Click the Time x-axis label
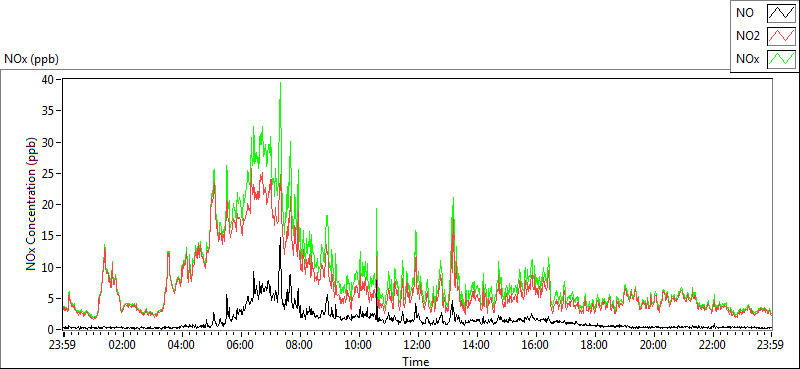Screen dimensions: 800x369 pos(416,362)
